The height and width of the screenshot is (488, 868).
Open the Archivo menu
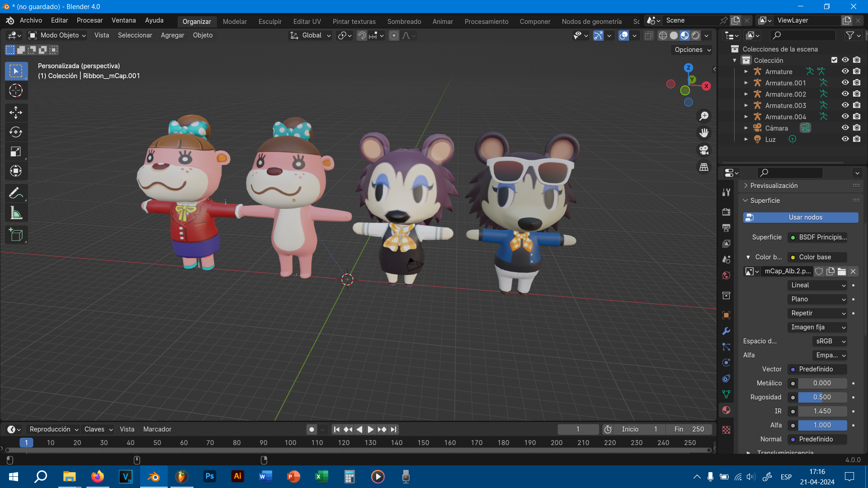31,20
